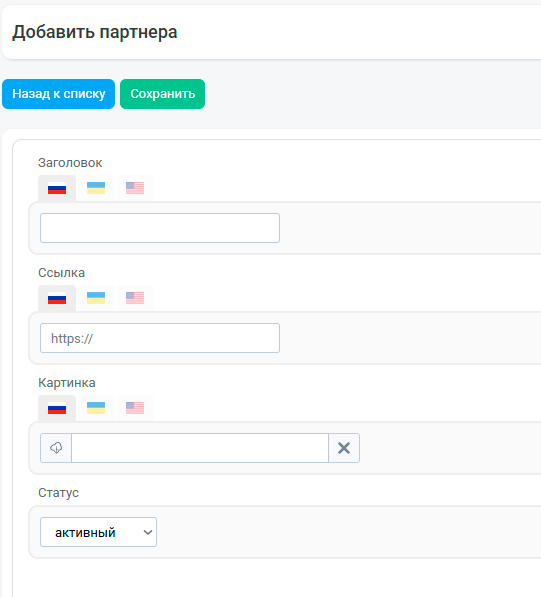Choose US flag tab under Ссылка
The height and width of the screenshot is (597, 541).
click(135, 298)
